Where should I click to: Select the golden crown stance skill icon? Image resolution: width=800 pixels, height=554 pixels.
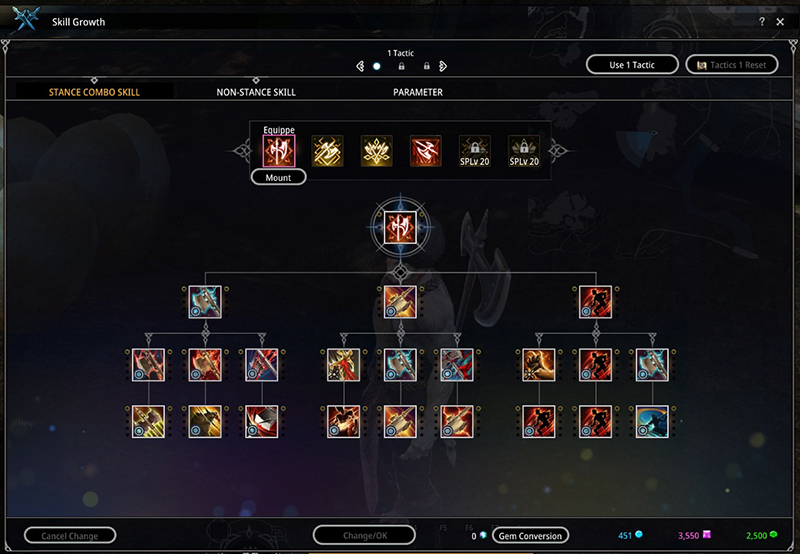click(x=377, y=151)
